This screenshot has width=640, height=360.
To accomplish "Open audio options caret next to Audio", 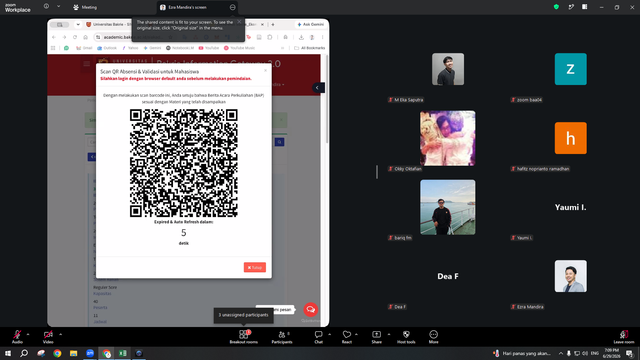I will pyautogui.click(x=28, y=334).
